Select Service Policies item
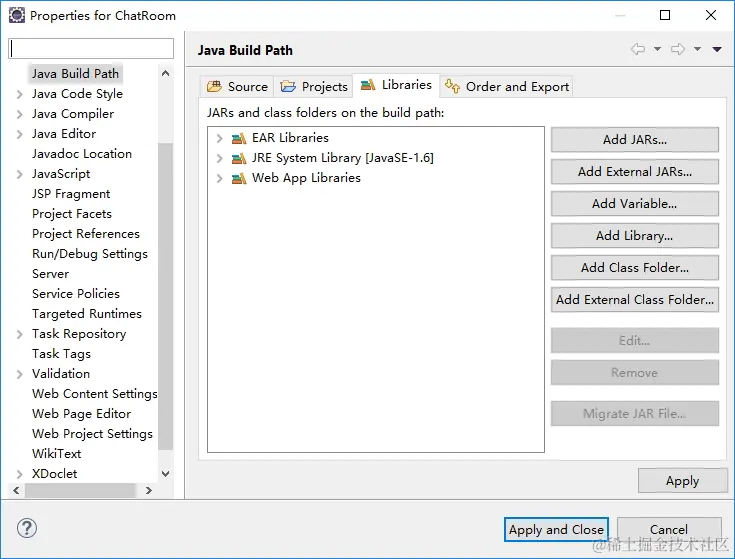 click(76, 294)
